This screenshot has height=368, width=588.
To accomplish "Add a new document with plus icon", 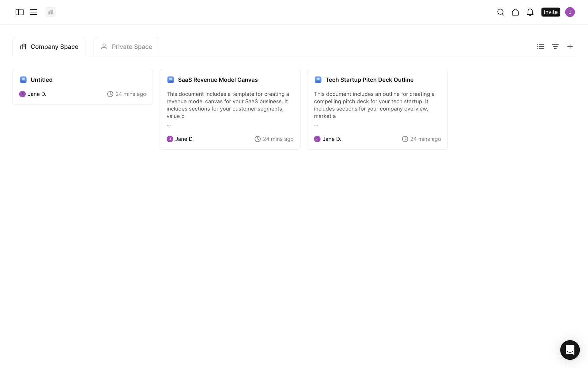I will 570,46.
